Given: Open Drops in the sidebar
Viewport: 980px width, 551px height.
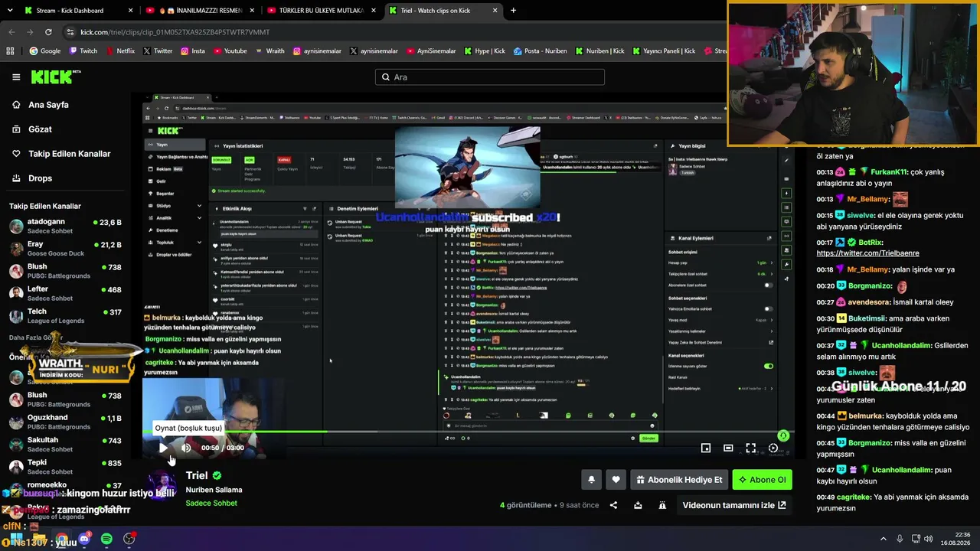Looking at the screenshot, I should point(40,178).
